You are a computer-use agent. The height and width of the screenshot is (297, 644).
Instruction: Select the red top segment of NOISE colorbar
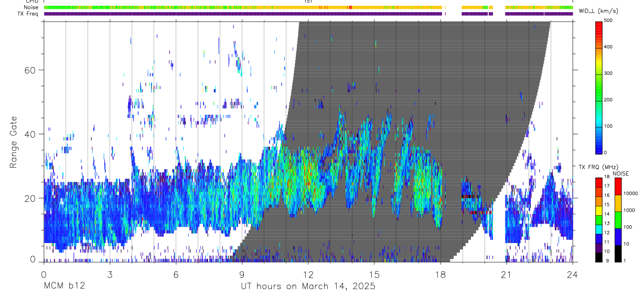618,186
